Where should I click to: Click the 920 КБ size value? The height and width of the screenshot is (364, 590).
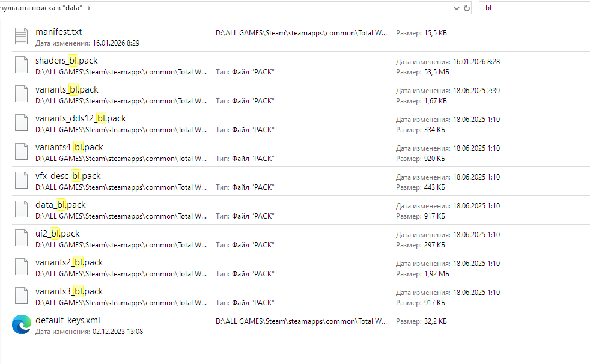point(434,159)
